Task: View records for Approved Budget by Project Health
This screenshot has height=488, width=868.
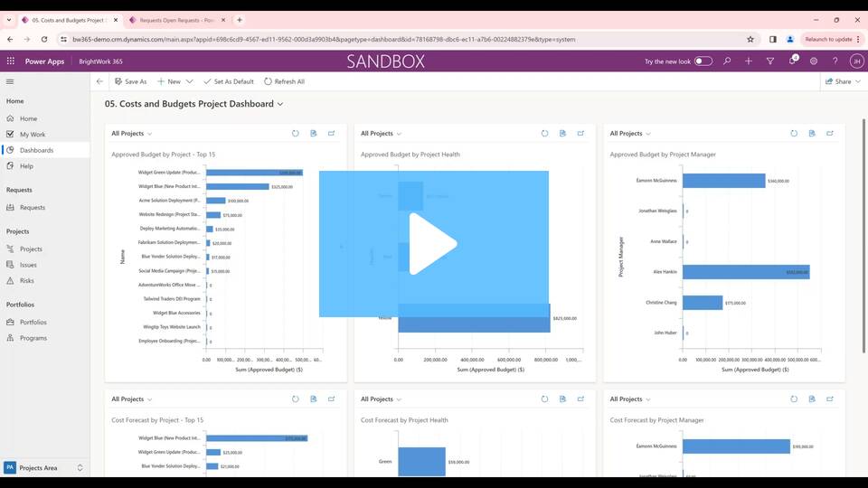Action: (562, 134)
